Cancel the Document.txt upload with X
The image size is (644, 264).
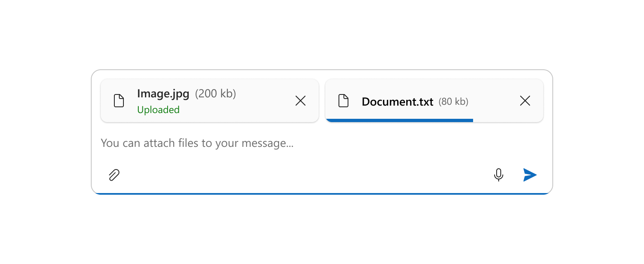[525, 101]
